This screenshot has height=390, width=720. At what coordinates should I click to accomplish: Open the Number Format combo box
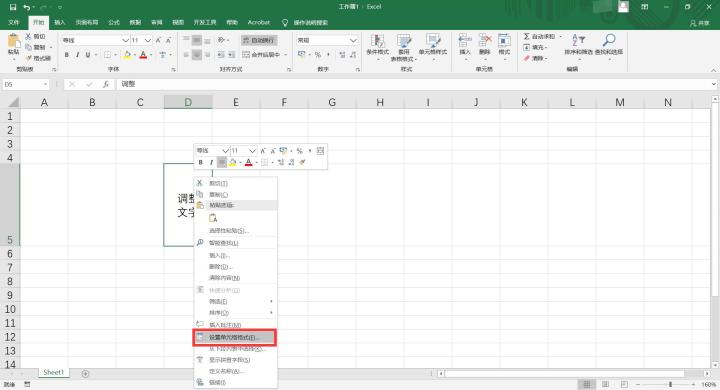327,40
